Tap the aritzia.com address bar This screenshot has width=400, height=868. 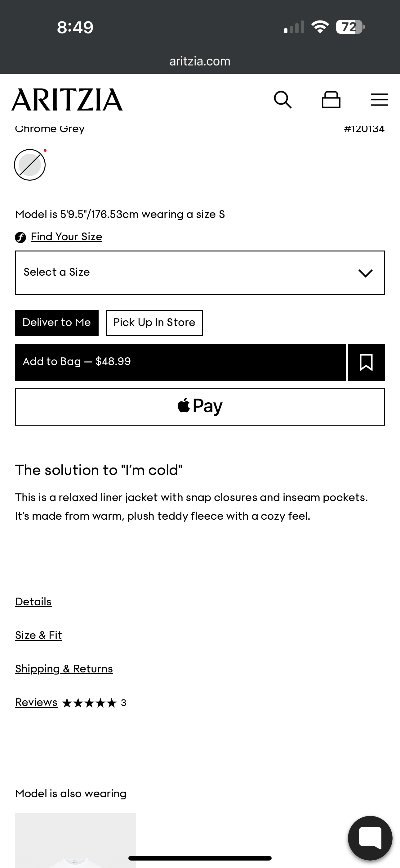click(x=200, y=61)
